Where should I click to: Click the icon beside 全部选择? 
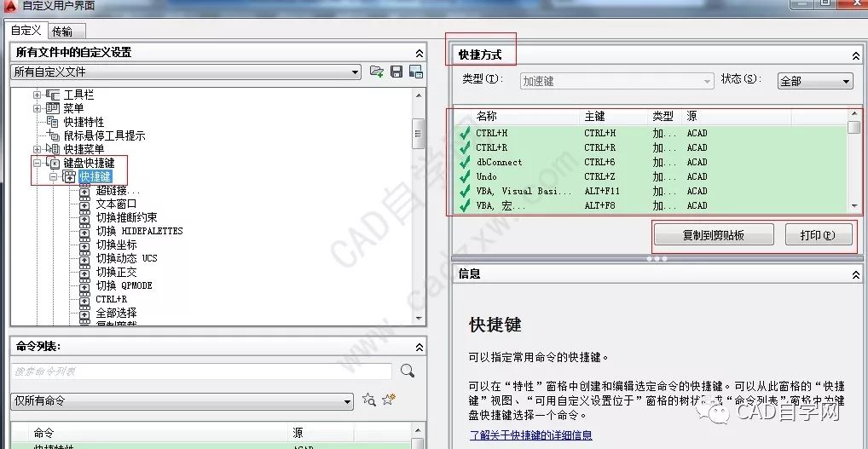click(x=84, y=313)
